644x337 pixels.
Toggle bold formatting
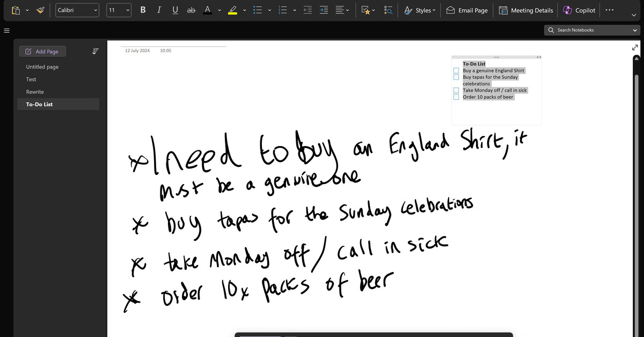pyautogui.click(x=143, y=10)
